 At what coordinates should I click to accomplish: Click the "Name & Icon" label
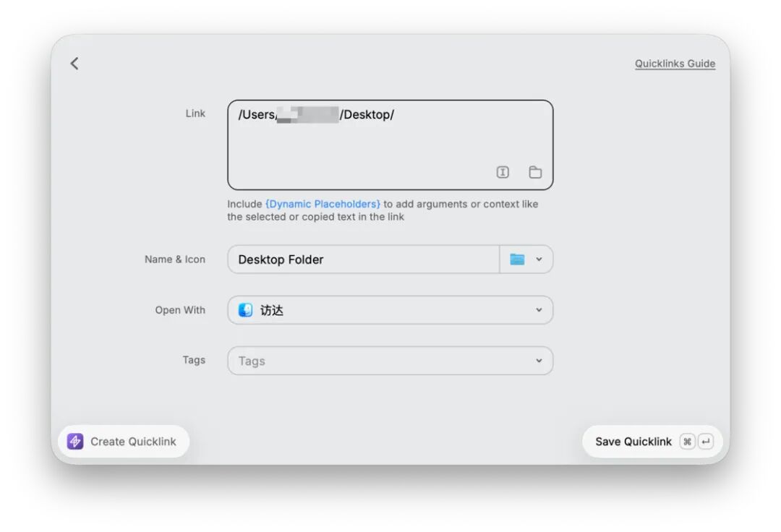click(x=175, y=259)
